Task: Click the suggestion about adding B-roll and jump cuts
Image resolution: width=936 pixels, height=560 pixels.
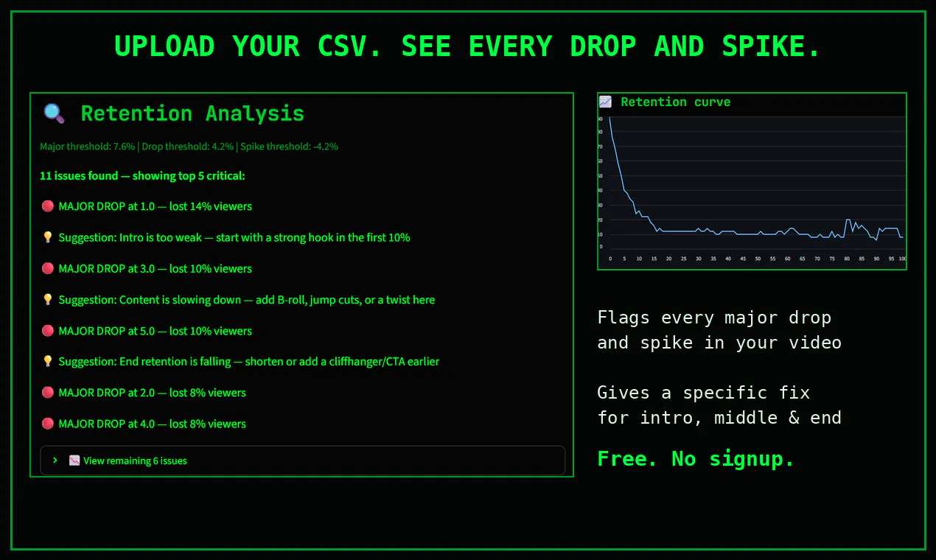Action: [x=247, y=300]
